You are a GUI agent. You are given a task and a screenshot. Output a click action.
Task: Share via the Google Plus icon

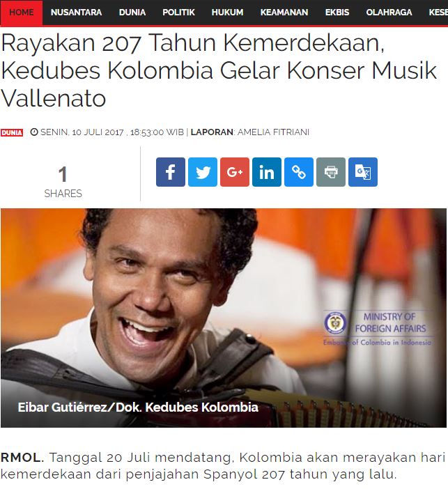click(235, 172)
